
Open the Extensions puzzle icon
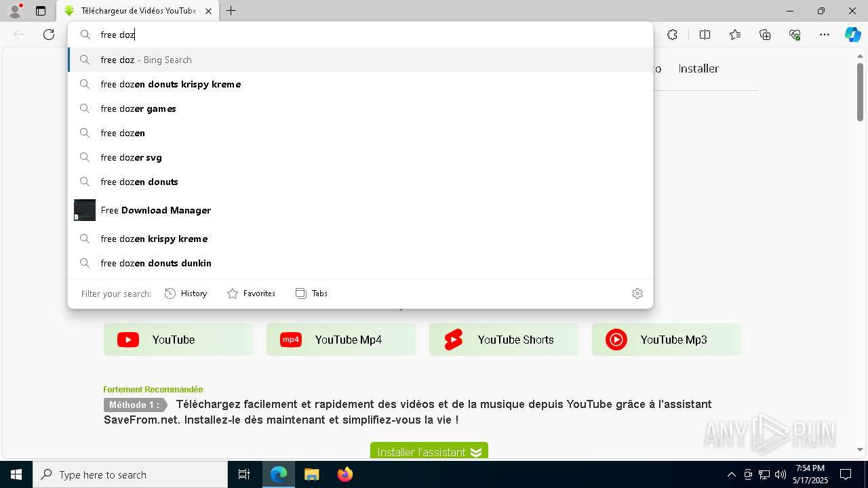tap(672, 35)
